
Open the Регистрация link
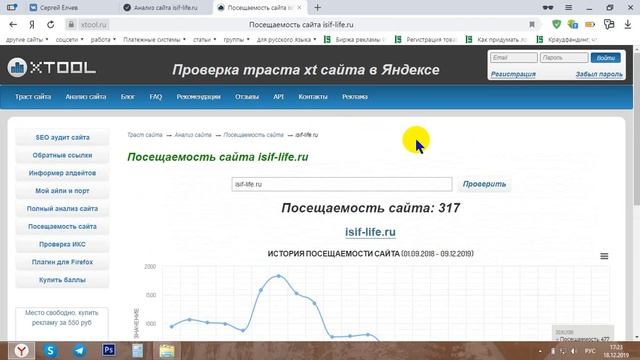pos(513,74)
